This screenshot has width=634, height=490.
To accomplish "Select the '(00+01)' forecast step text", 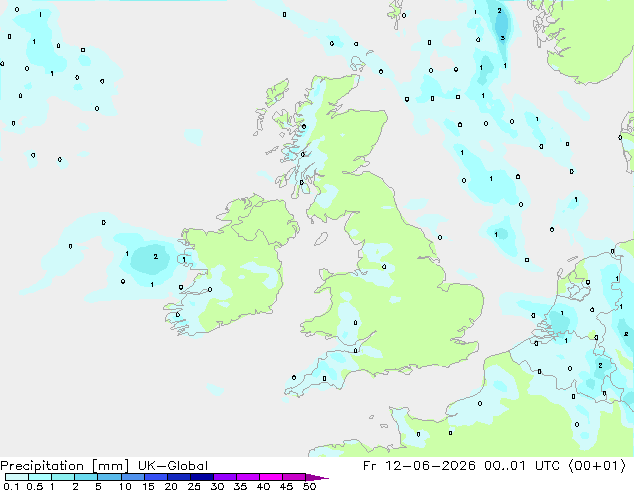I will click(597, 466).
